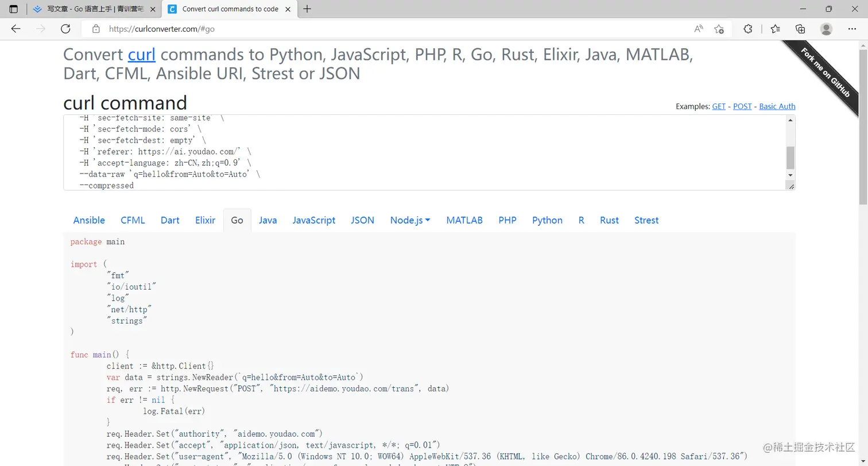The width and height of the screenshot is (868, 466).
Task: Expand the Node.js language dropdown
Action: click(410, 220)
